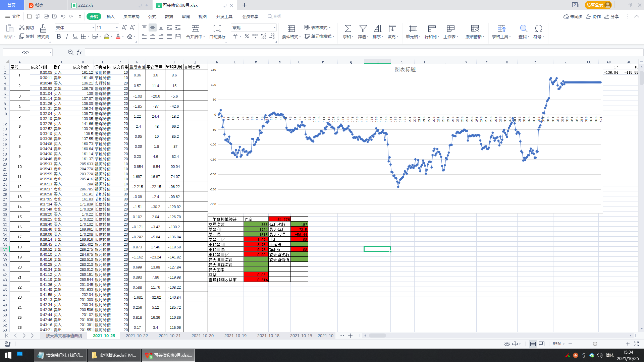Click the red font color A swatch

pos(118,36)
